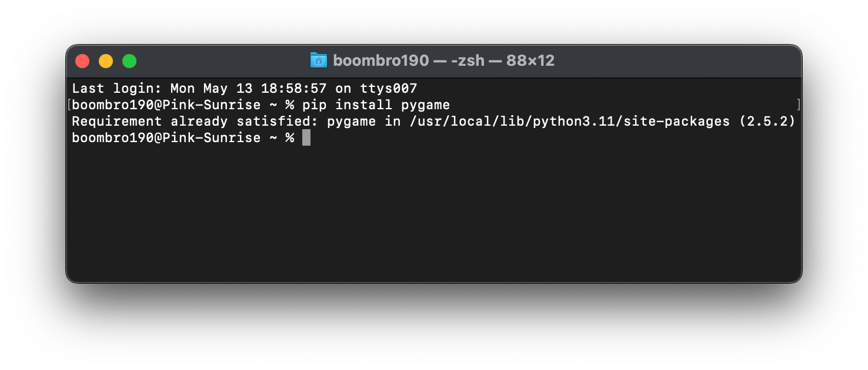Screen dimensions: 868x370
Task: Click "ttys007" in the login line
Action: click(x=388, y=89)
